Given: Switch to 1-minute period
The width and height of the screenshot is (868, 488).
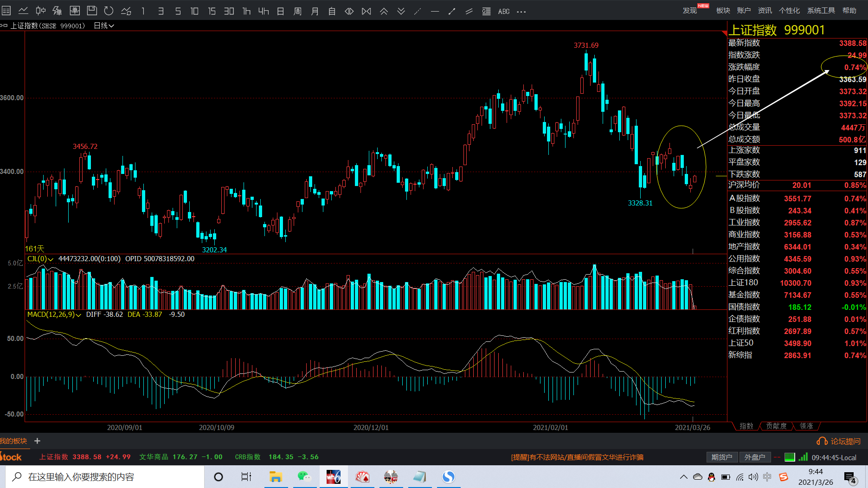Looking at the screenshot, I should pos(143,11).
